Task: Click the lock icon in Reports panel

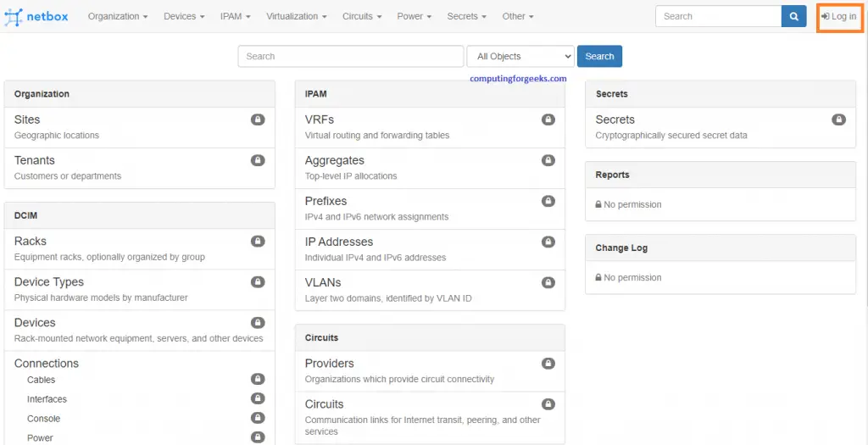Action: click(598, 204)
